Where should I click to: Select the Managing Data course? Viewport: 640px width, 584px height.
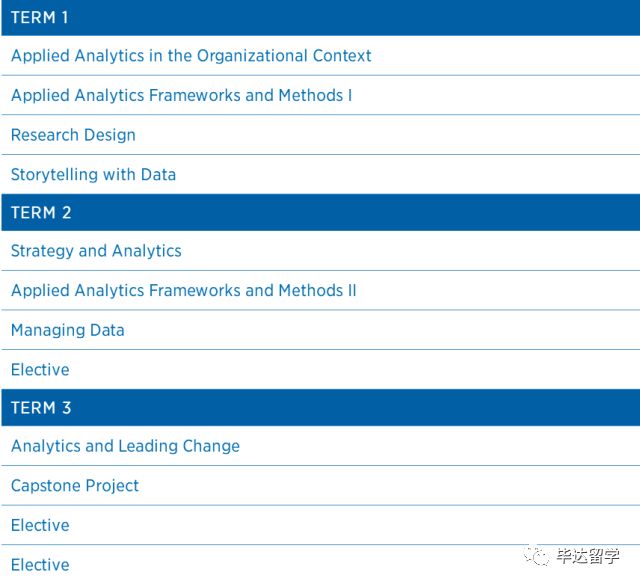click(68, 330)
